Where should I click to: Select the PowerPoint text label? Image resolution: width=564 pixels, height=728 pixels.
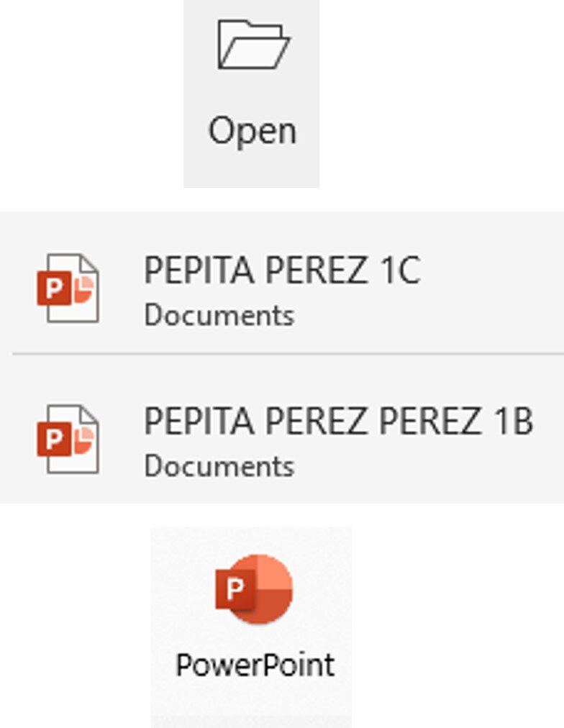(x=255, y=665)
